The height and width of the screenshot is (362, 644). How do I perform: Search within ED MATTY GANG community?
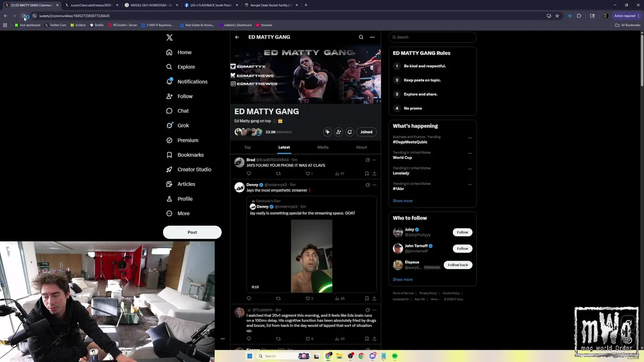pyautogui.click(x=361, y=37)
